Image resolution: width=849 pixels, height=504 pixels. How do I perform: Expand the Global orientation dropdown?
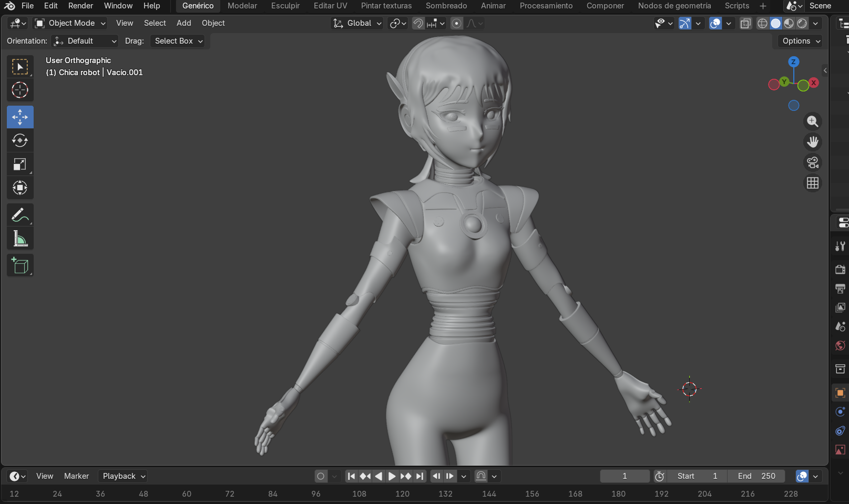pyautogui.click(x=357, y=23)
